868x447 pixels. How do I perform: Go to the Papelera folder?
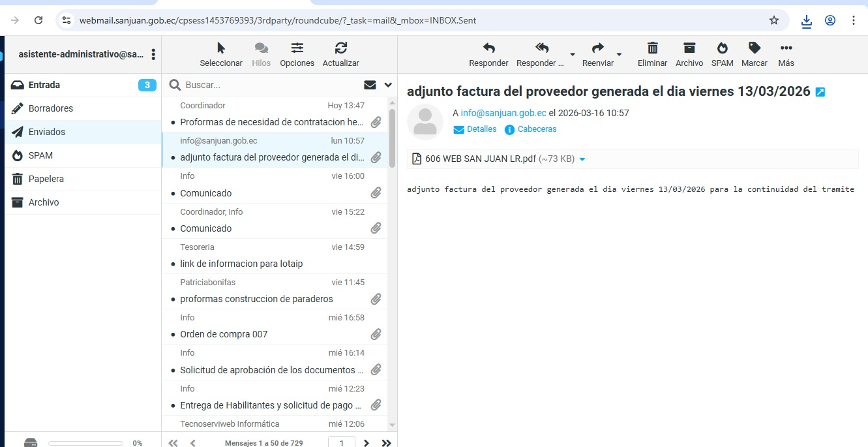click(x=46, y=179)
